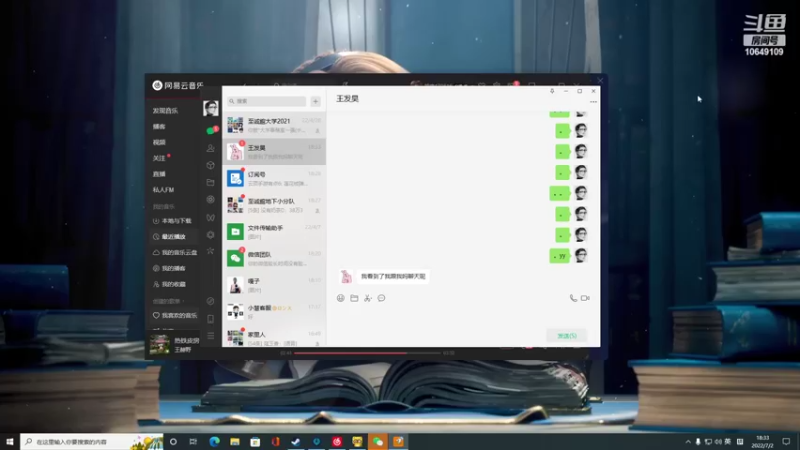Open File Explorer from taskbar
The height and width of the screenshot is (450, 800).
click(x=235, y=441)
